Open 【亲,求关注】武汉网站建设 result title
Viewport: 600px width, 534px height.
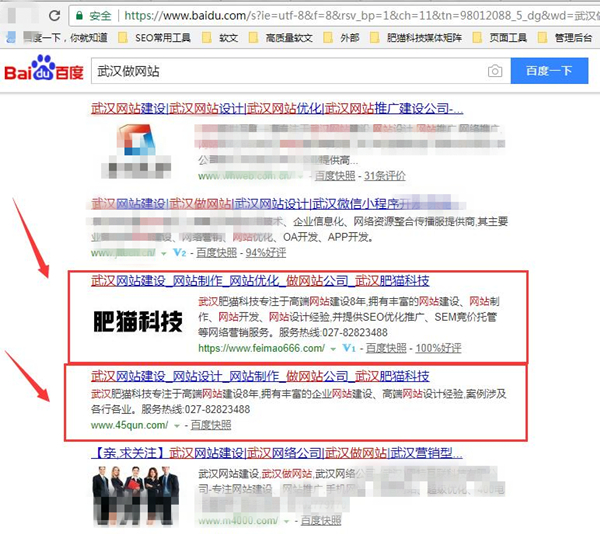(277, 454)
